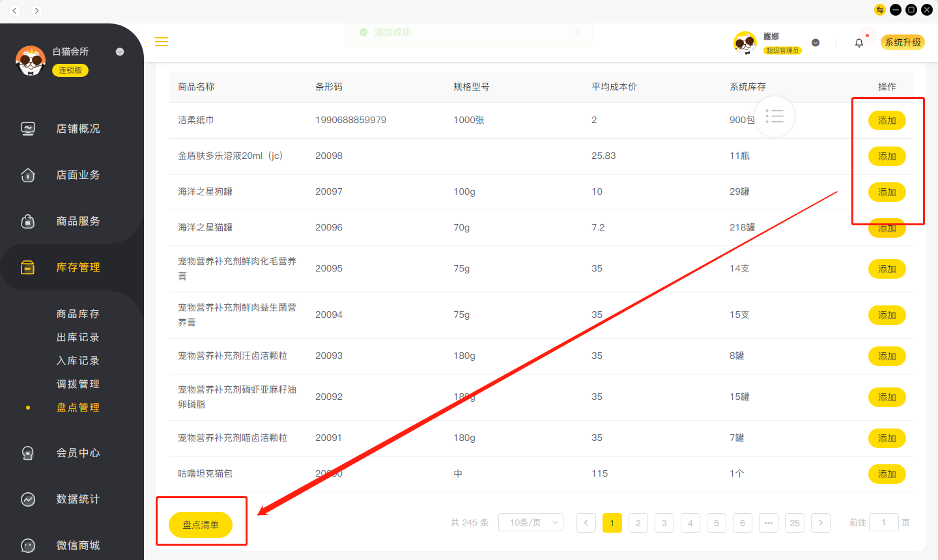Go to page 25
The height and width of the screenshot is (560, 938).
coord(795,523)
